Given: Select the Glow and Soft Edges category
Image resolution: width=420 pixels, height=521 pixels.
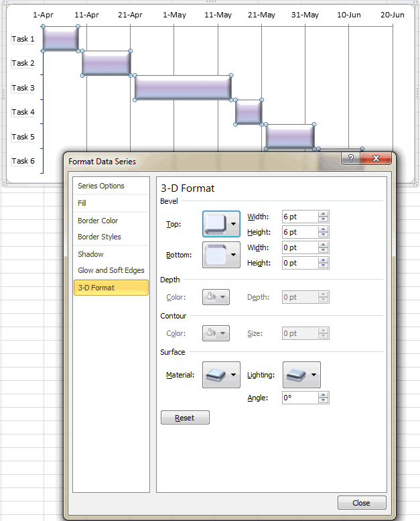Looking at the screenshot, I should click(111, 270).
